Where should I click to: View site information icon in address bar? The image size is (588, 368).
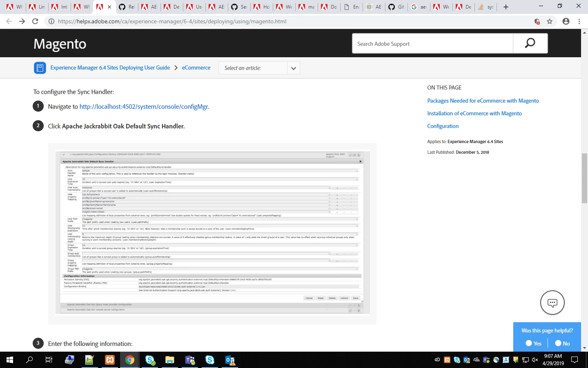(x=51, y=21)
